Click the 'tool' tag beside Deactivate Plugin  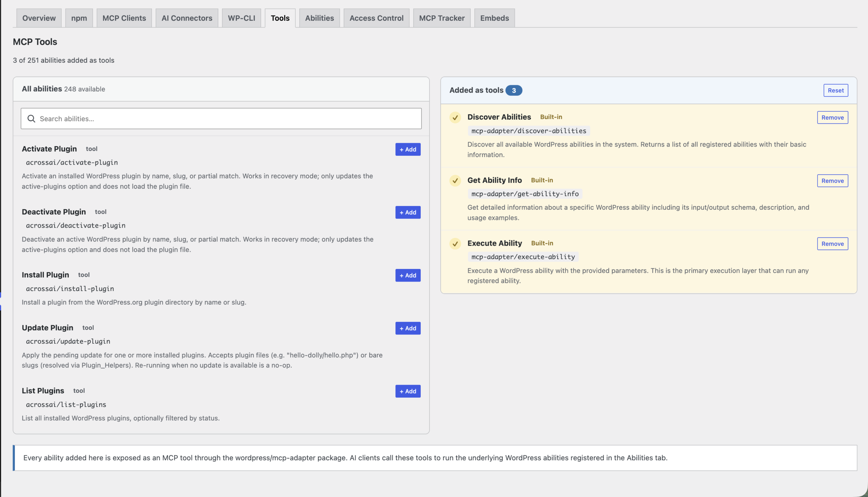point(101,212)
